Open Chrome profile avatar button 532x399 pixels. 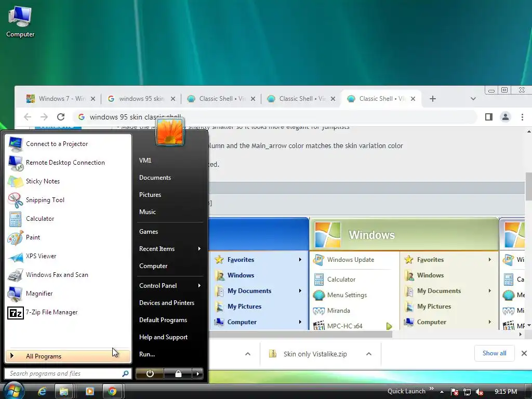tap(505, 117)
